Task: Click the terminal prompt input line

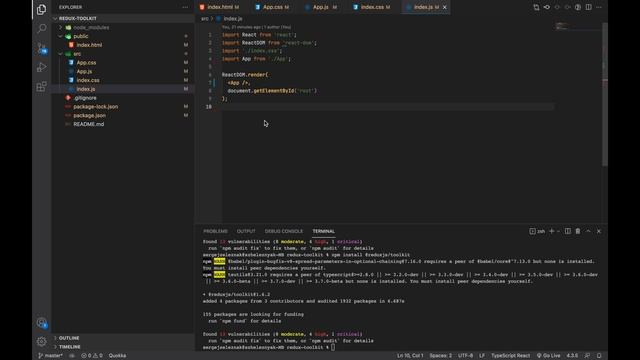Action: (269, 347)
